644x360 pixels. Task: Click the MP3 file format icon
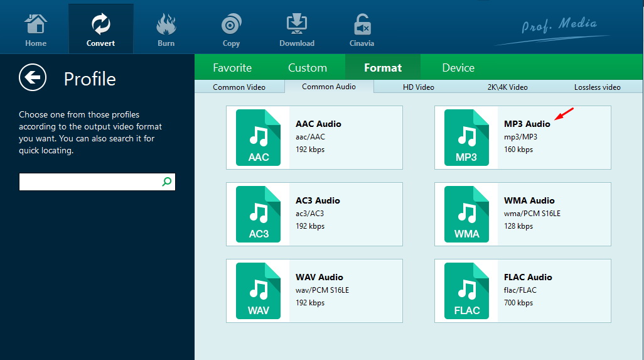pos(466,138)
